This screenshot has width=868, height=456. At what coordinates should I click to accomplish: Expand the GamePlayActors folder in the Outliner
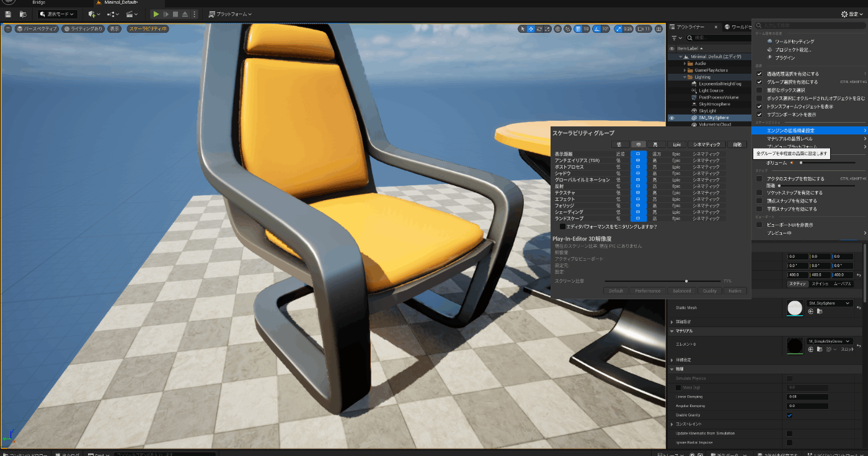point(685,70)
